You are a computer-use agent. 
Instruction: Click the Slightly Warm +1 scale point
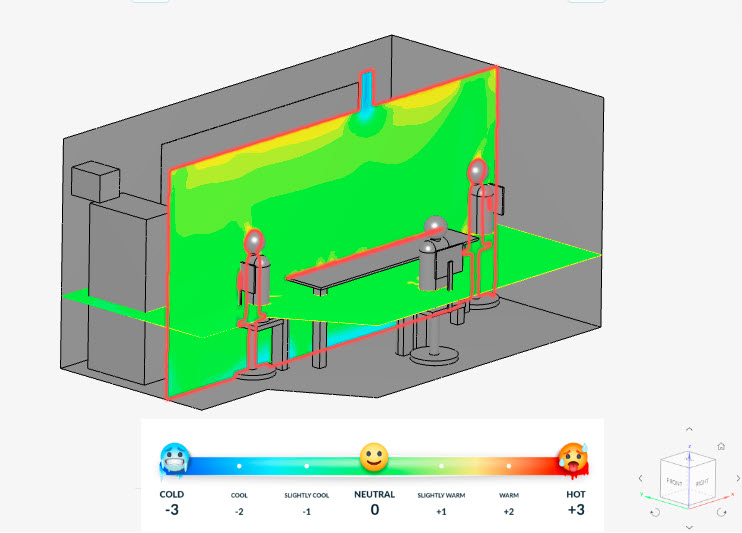[x=441, y=466]
